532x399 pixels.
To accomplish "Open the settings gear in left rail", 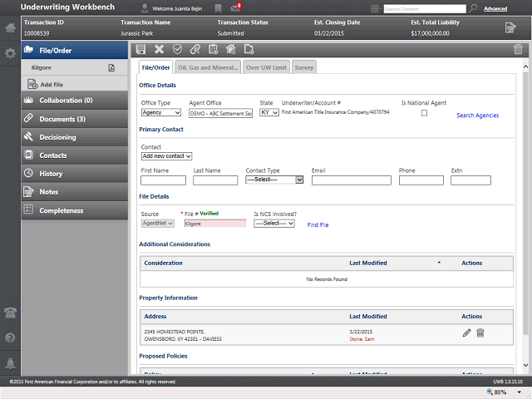I will [x=10, y=53].
